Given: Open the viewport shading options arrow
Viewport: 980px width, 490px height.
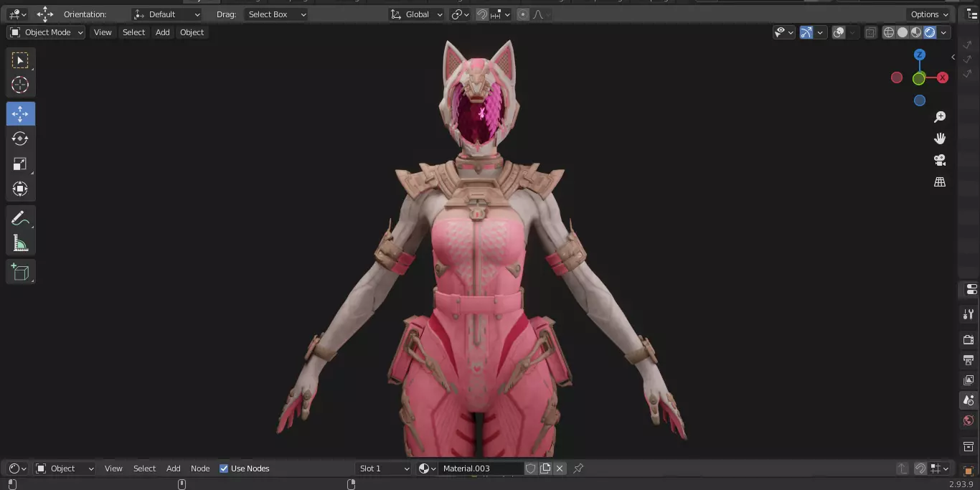Looking at the screenshot, I should 944,32.
